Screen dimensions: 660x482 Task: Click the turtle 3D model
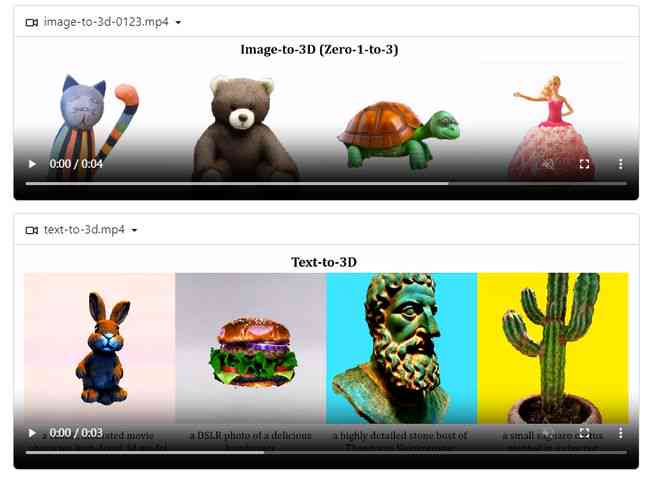point(398,135)
